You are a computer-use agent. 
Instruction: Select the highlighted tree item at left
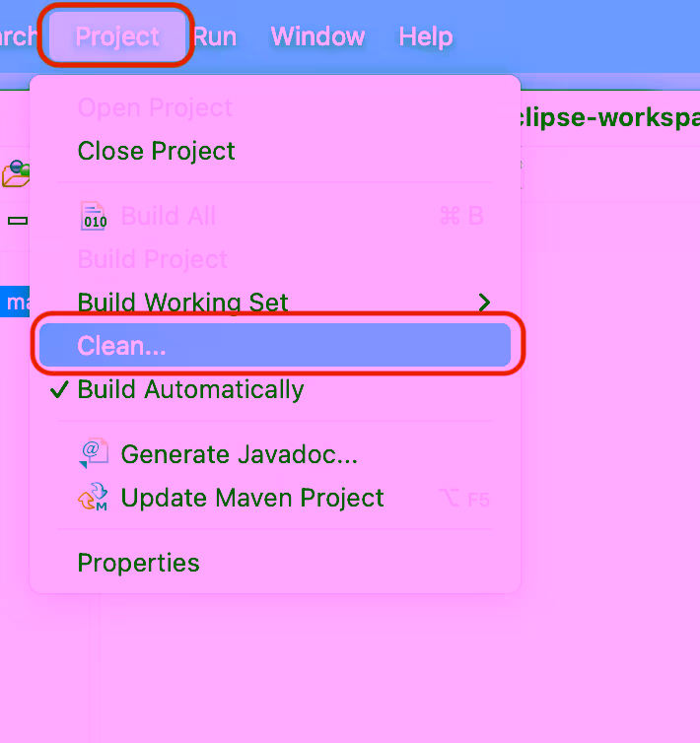[x=15, y=302]
